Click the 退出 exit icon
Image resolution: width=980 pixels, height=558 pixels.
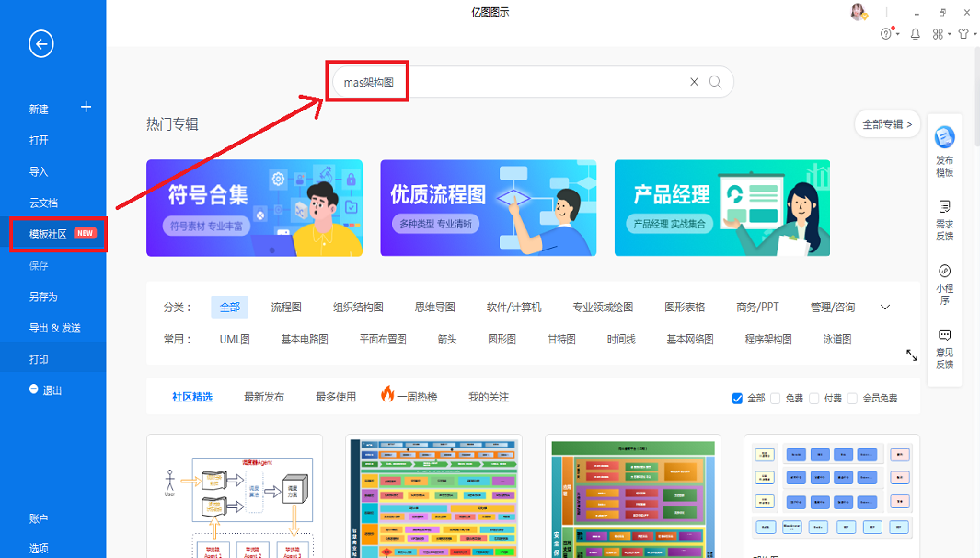click(x=34, y=389)
